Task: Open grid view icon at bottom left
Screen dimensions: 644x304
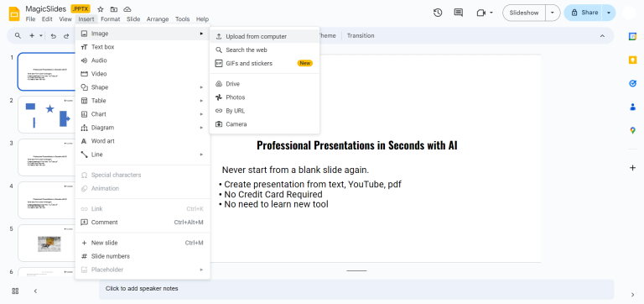Action: pyautogui.click(x=15, y=291)
